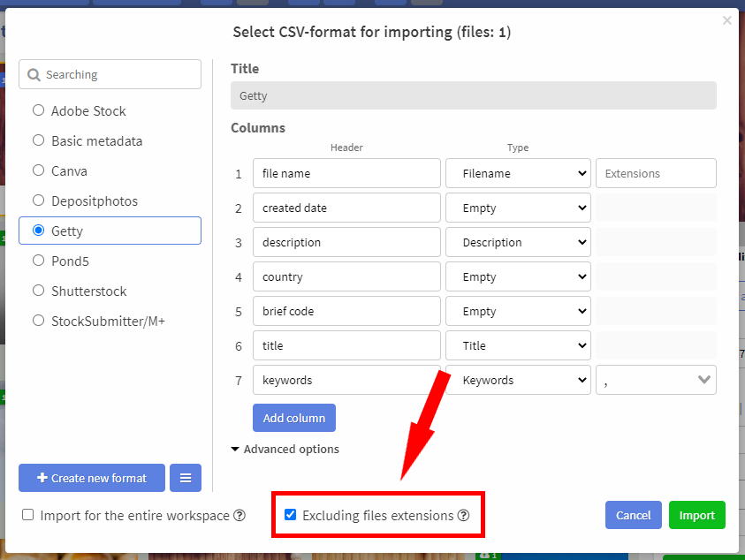The image size is (745, 560).
Task: Select the StockSubmitter/M+ format radio
Action: (39, 320)
